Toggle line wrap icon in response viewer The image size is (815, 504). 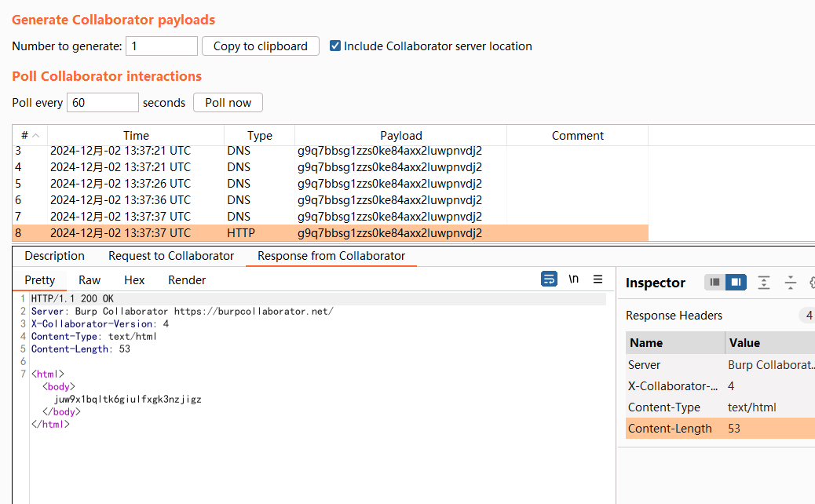tap(550, 279)
